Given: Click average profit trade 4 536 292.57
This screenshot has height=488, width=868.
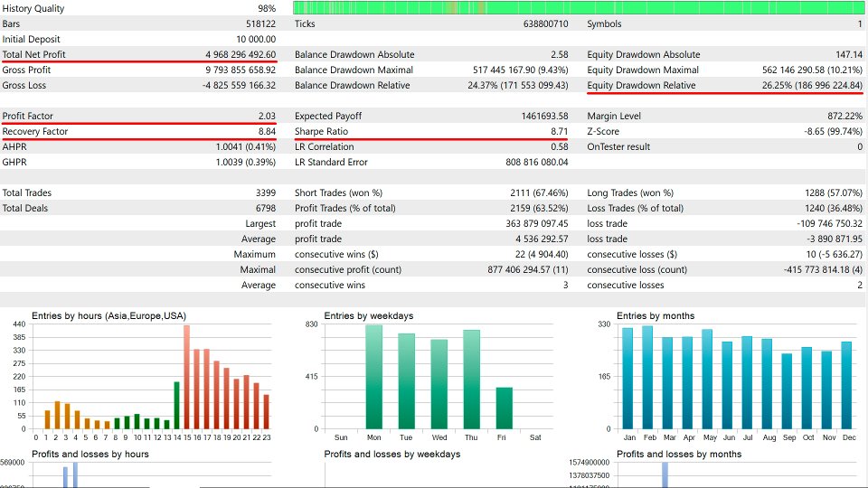Looking at the screenshot, I should pos(542,239).
